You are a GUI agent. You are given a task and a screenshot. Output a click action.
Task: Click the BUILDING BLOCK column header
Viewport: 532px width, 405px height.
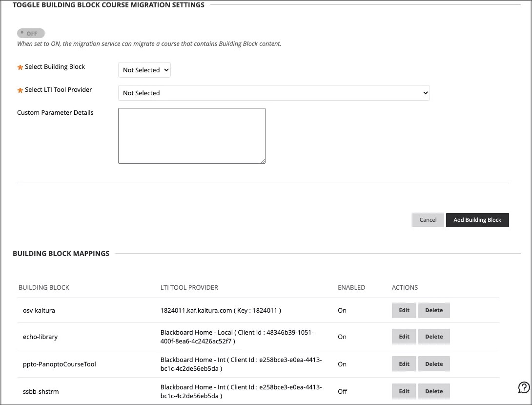pyautogui.click(x=44, y=287)
